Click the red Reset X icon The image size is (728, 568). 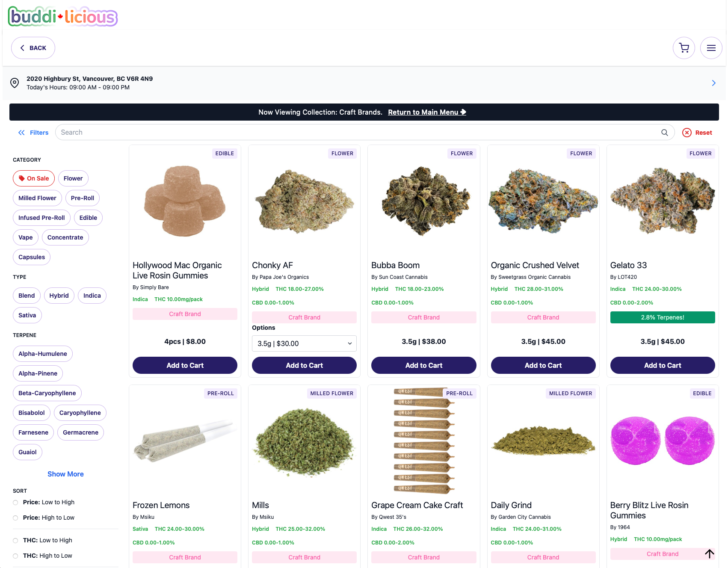click(687, 133)
